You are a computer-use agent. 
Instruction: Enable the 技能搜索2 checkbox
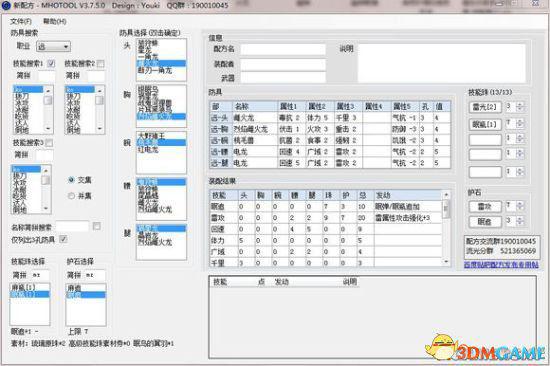(100, 64)
